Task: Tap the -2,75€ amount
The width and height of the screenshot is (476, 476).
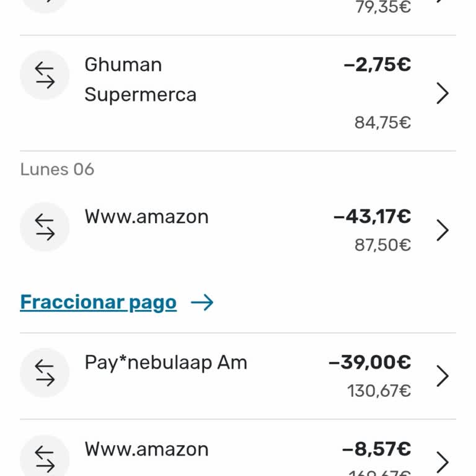Action: pos(377,64)
